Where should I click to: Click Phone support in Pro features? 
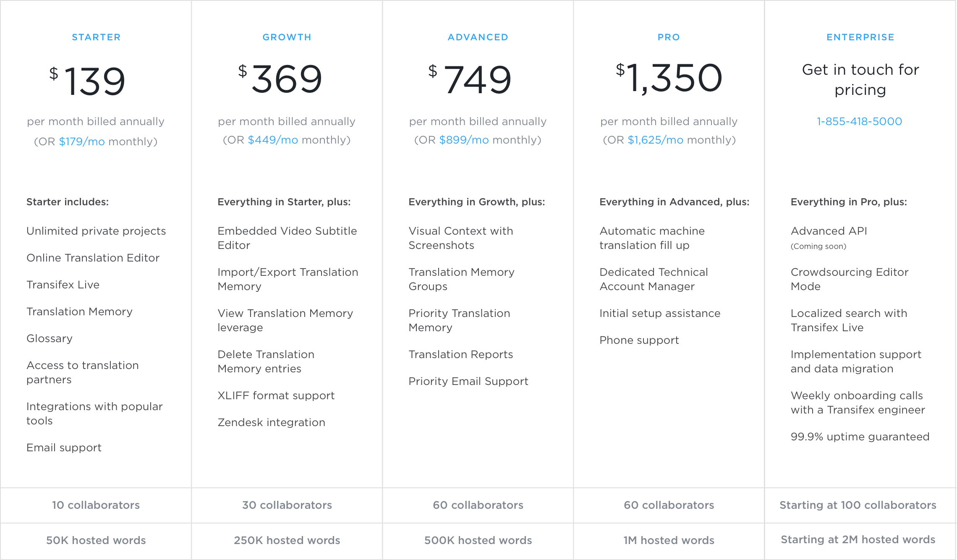pos(639,340)
